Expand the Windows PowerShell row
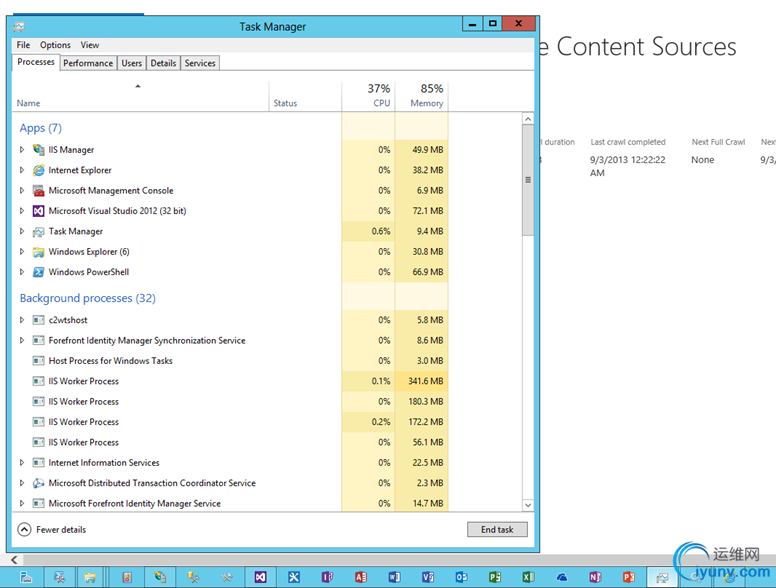Viewport: 776px width, 588px height. (x=22, y=272)
